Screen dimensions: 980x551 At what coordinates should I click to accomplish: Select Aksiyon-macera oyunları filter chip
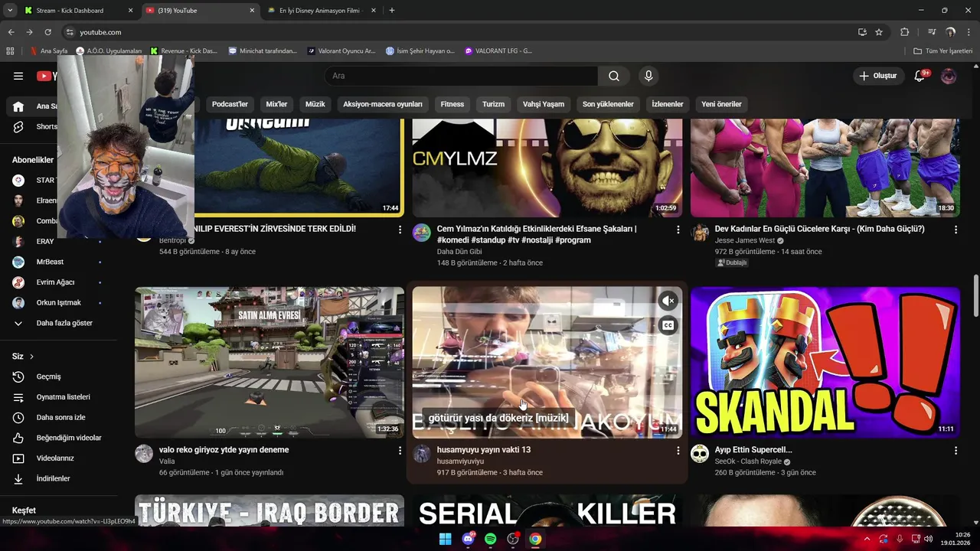(383, 104)
